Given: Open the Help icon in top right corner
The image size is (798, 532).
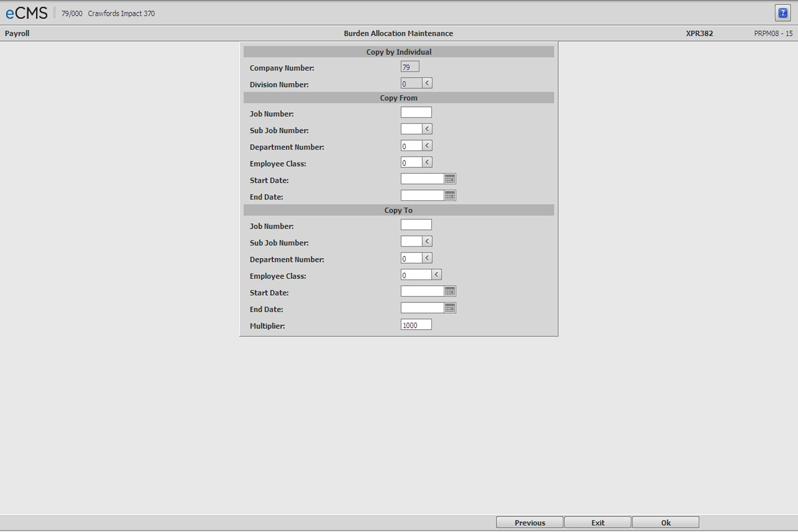Looking at the screenshot, I should [x=783, y=13].
